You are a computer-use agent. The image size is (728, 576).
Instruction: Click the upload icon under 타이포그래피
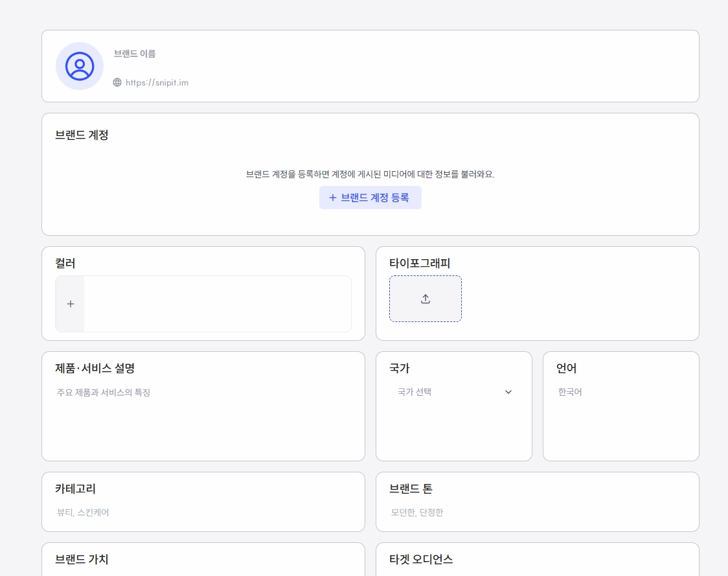pos(426,299)
